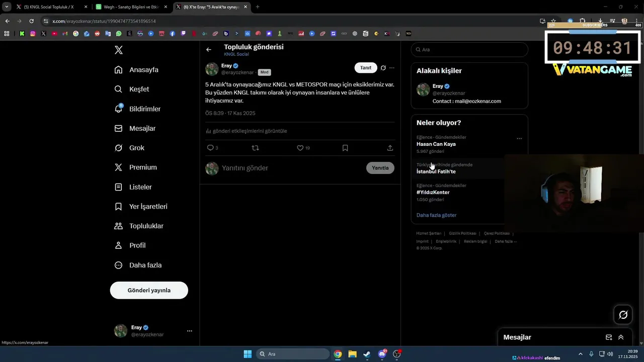Click the share icon on post

click(390, 148)
